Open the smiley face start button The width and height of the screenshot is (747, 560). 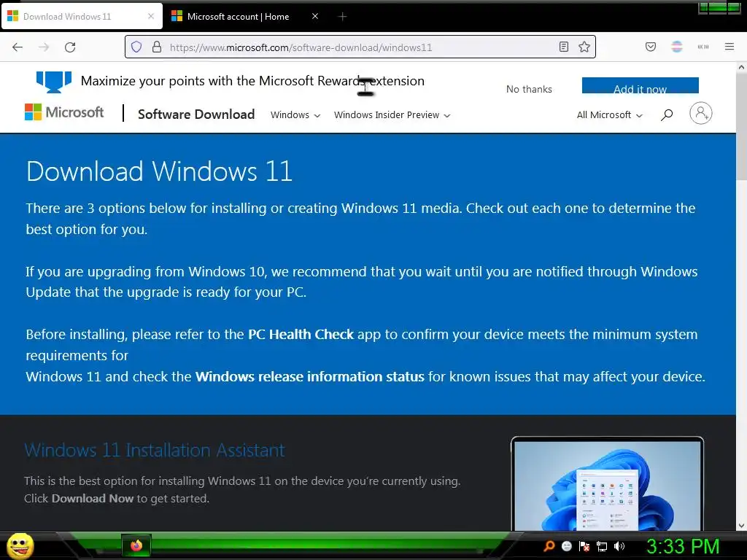[20, 545]
